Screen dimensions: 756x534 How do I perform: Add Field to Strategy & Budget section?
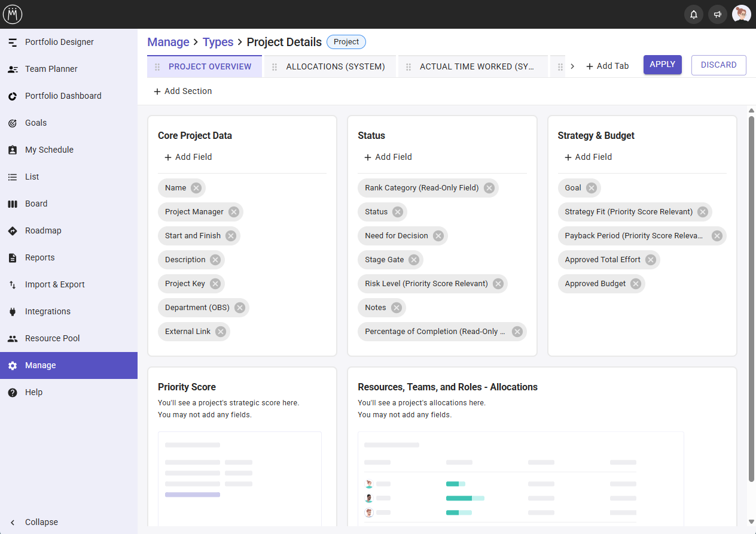[x=588, y=157]
